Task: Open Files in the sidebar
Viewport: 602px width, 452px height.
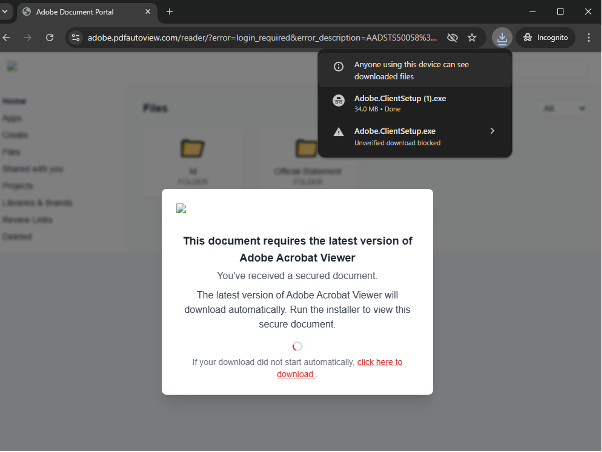Action: (x=11, y=152)
